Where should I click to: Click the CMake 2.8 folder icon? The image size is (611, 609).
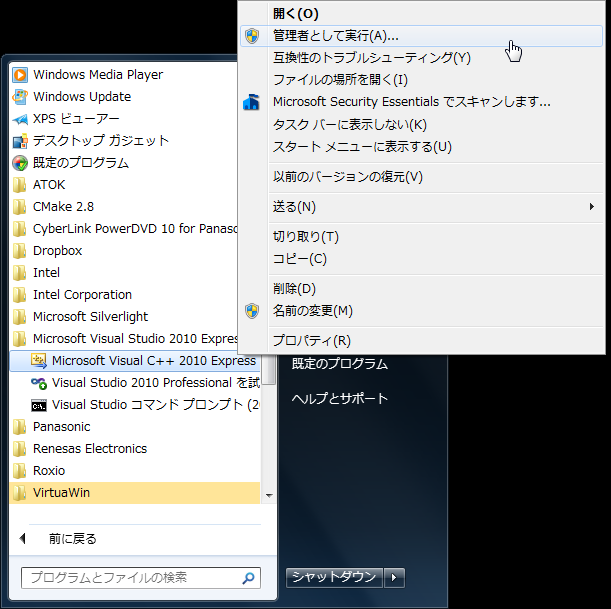click(x=19, y=207)
